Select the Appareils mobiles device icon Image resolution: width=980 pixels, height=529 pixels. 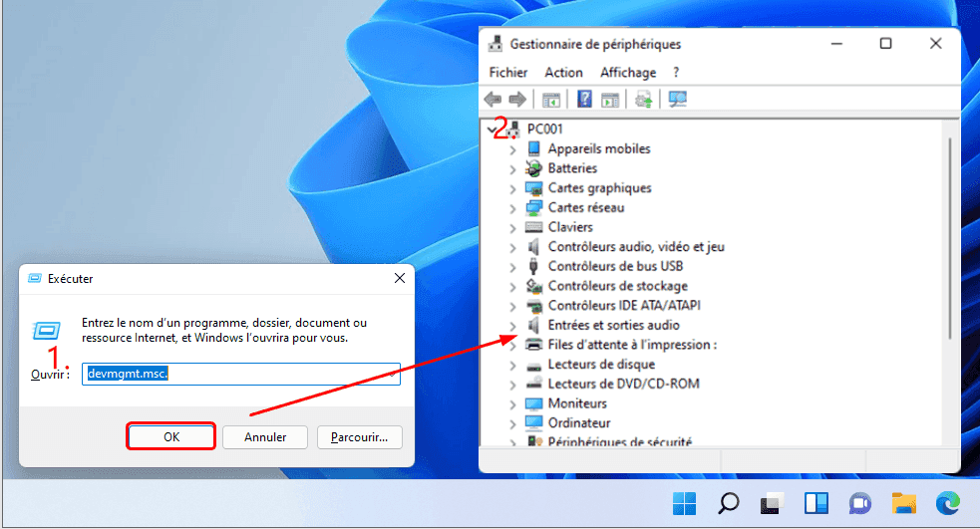[x=533, y=148]
